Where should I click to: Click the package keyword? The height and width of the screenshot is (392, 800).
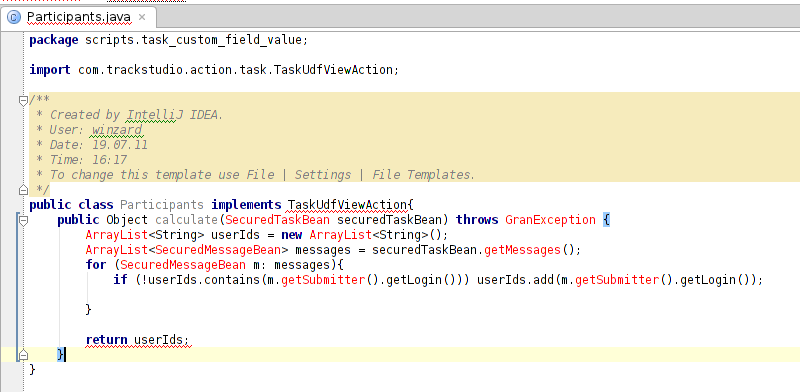pos(54,40)
